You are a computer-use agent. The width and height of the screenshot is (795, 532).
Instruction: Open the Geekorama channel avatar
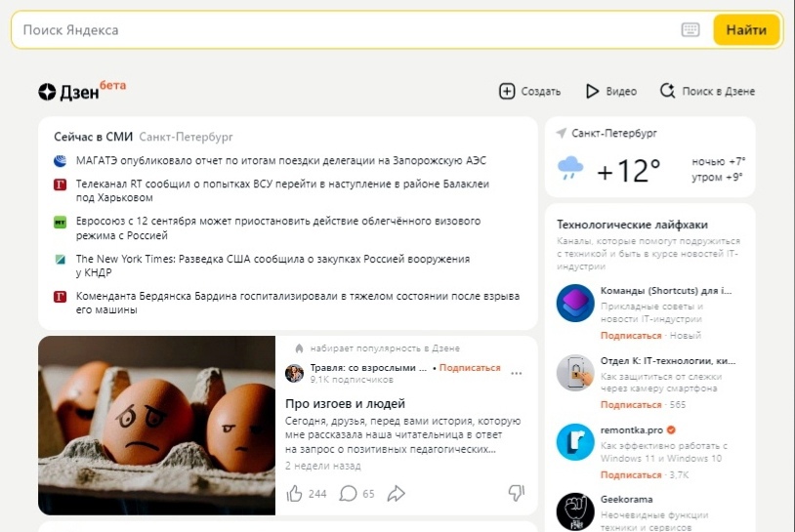coord(575,512)
